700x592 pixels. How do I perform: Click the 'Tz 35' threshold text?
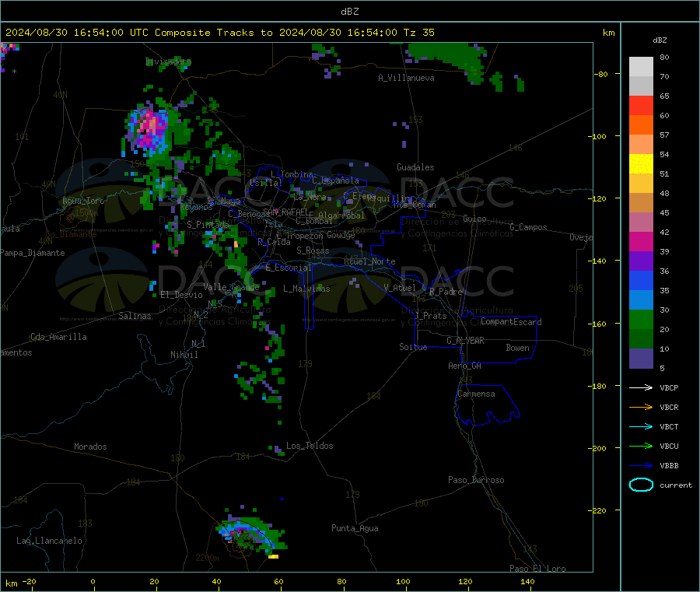418,33
